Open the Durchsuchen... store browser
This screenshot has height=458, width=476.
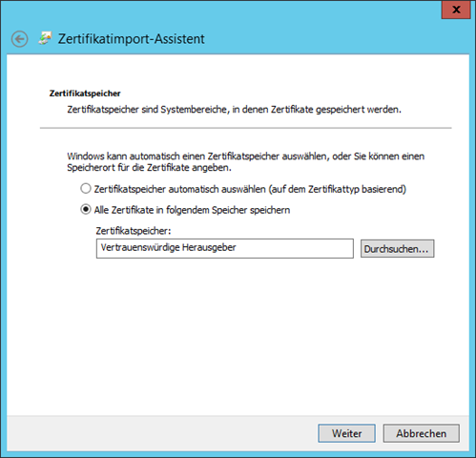[x=397, y=249]
